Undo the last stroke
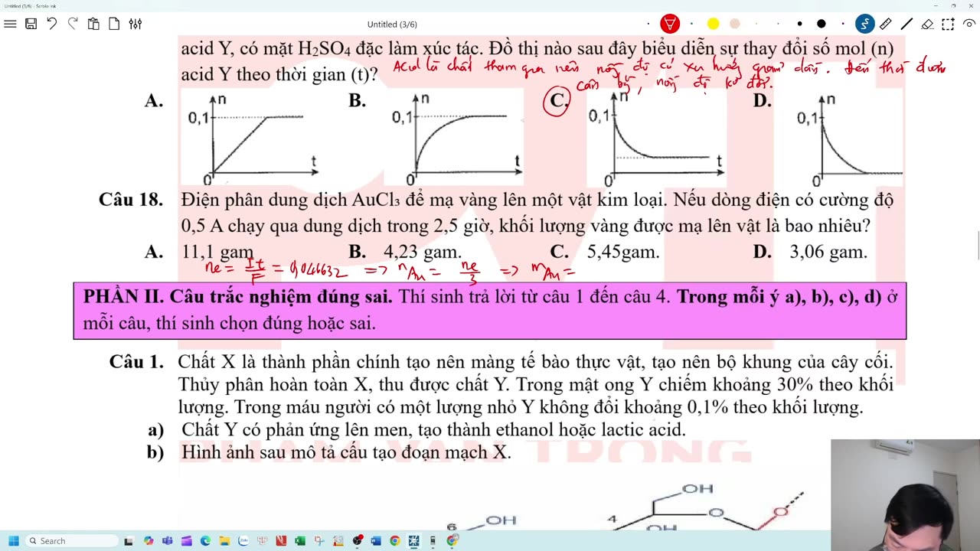Viewport: 980px width, 551px height. coord(52,24)
